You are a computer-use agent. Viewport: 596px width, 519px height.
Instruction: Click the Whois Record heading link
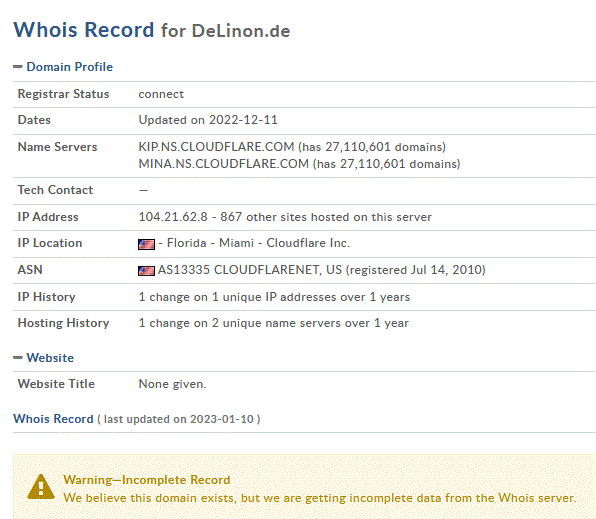click(53, 419)
